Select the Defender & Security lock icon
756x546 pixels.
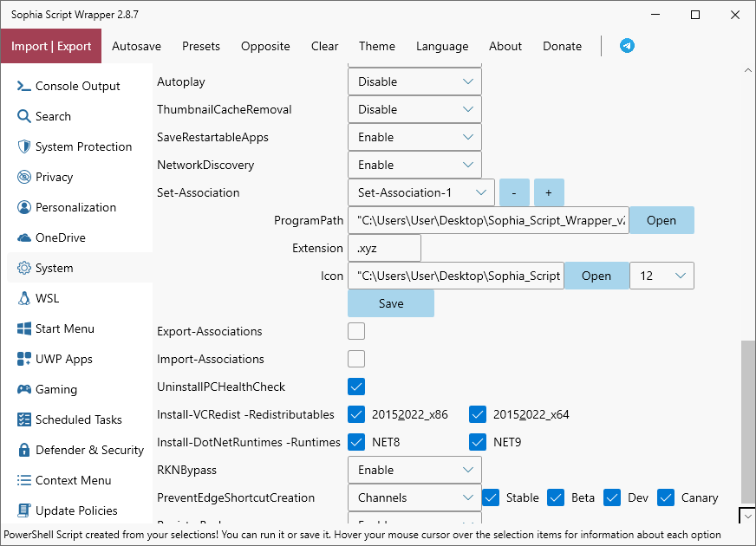23,450
